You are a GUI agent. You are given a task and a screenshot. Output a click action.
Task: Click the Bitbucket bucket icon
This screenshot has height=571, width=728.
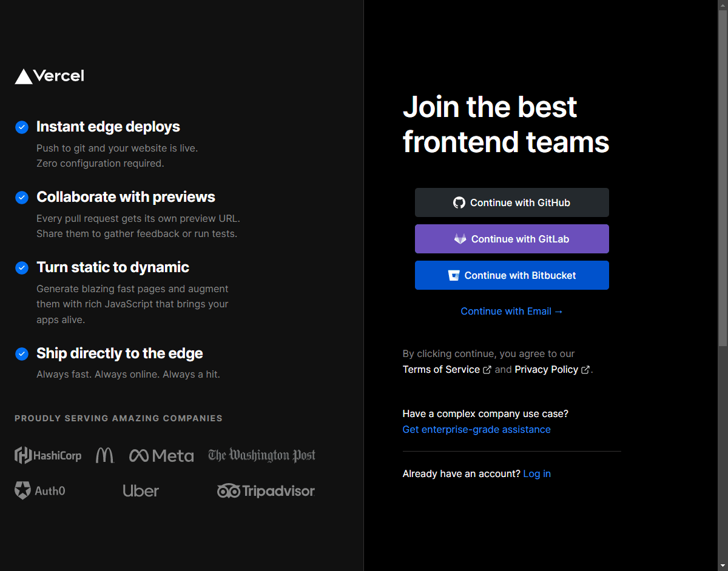click(x=454, y=275)
